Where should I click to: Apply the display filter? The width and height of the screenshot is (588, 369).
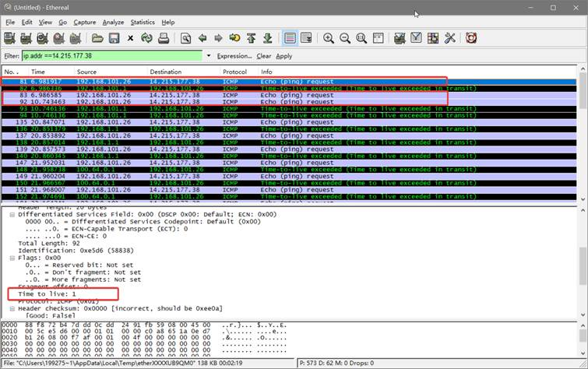click(283, 56)
